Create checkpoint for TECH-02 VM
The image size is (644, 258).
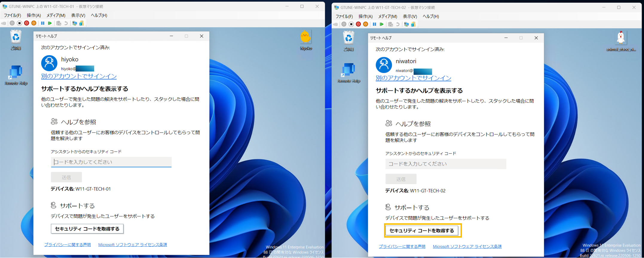[391, 24]
